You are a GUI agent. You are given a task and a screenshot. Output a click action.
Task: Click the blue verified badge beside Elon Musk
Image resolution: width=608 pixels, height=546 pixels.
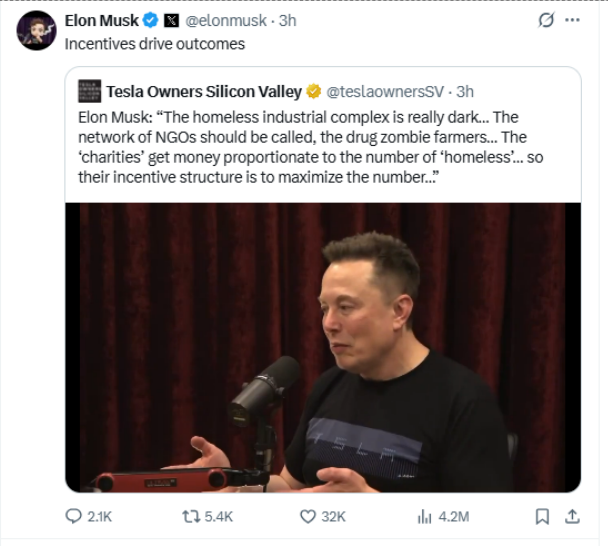(x=151, y=20)
